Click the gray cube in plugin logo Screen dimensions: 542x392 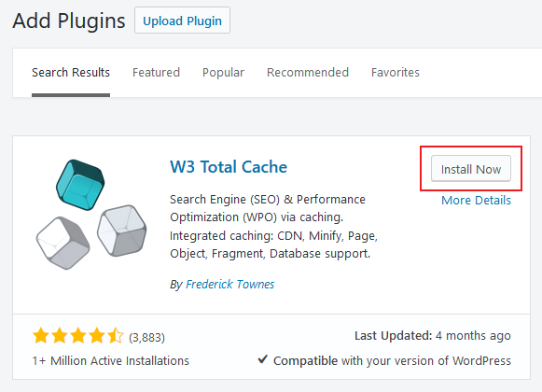[x=121, y=231]
